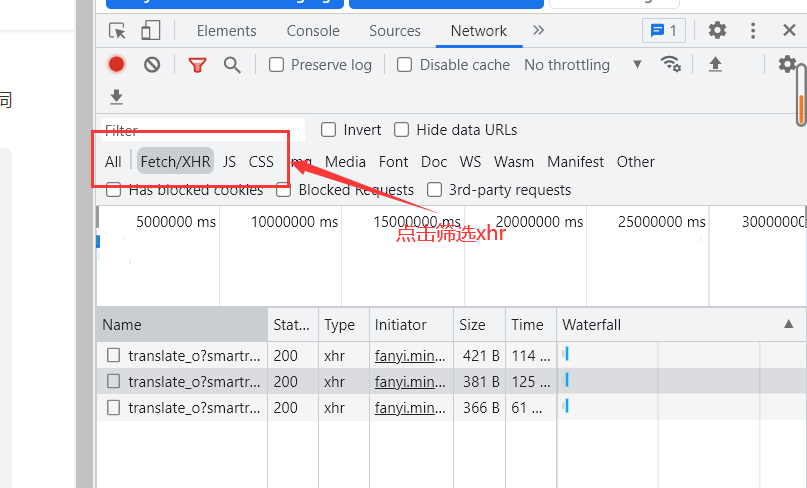Open first fanyi.min initiator link
This screenshot has width=807, height=488.
pyautogui.click(x=410, y=355)
